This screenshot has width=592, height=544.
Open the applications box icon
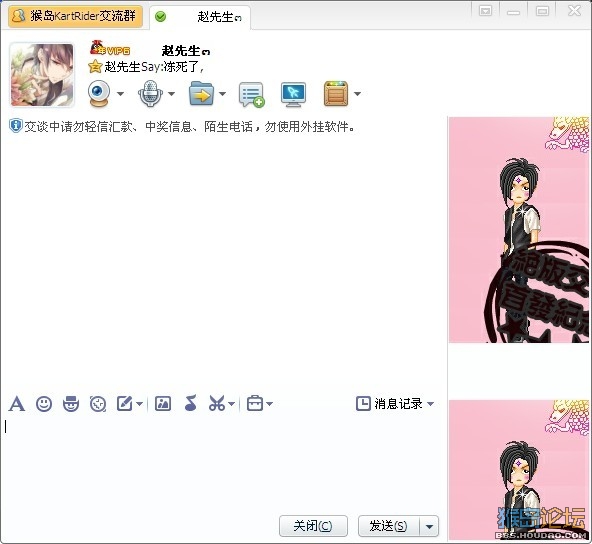[x=336, y=94]
